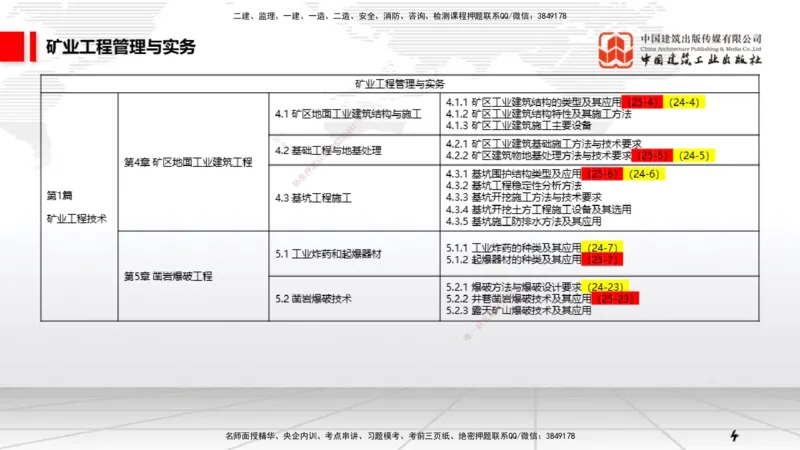The height and width of the screenshot is (450, 800).
Task: Select line 5.1.1 工业炸药的种类及其应用
Action: click(x=513, y=248)
